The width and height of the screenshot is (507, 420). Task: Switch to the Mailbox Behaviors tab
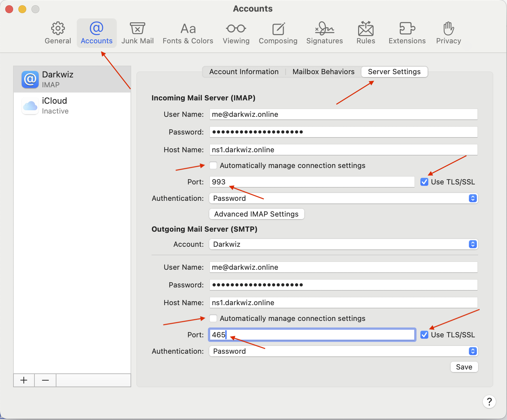pos(323,72)
